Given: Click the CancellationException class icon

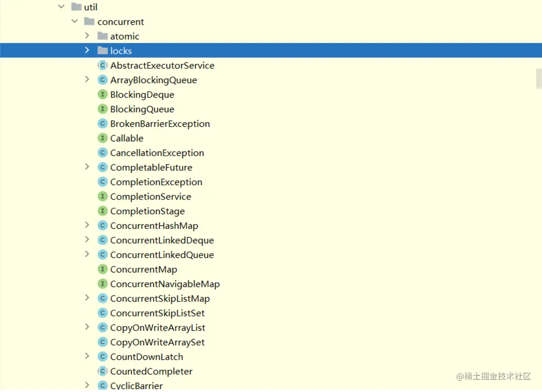Looking at the screenshot, I should 103,153.
